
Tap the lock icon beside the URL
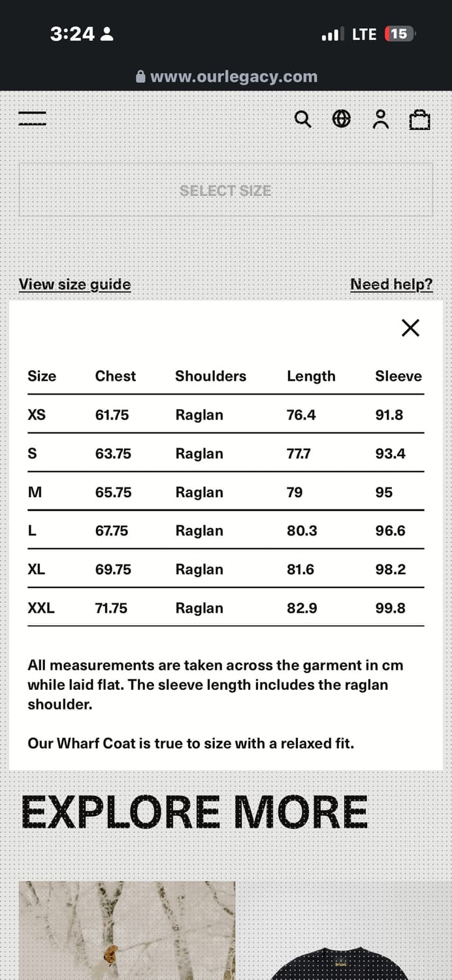coord(140,77)
